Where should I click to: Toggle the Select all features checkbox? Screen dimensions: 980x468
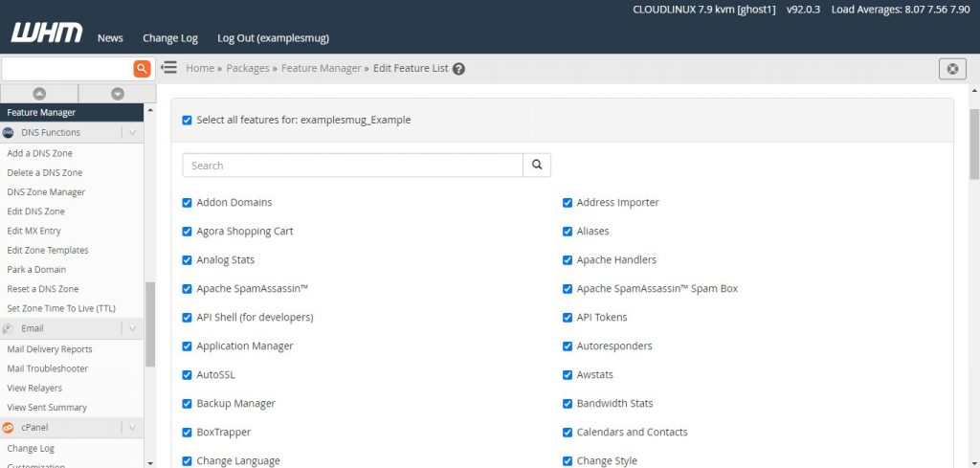pyautogui.click(x=188, y=121)
